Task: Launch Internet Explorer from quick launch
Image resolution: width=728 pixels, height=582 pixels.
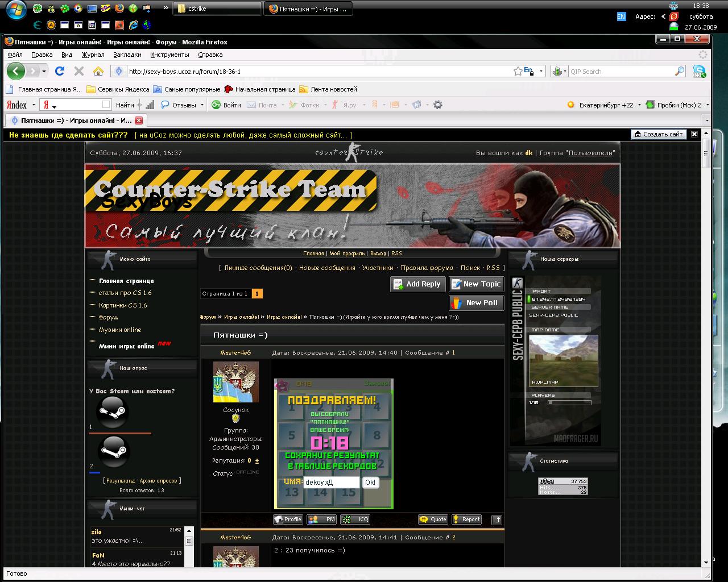Action: click(134, 25)
